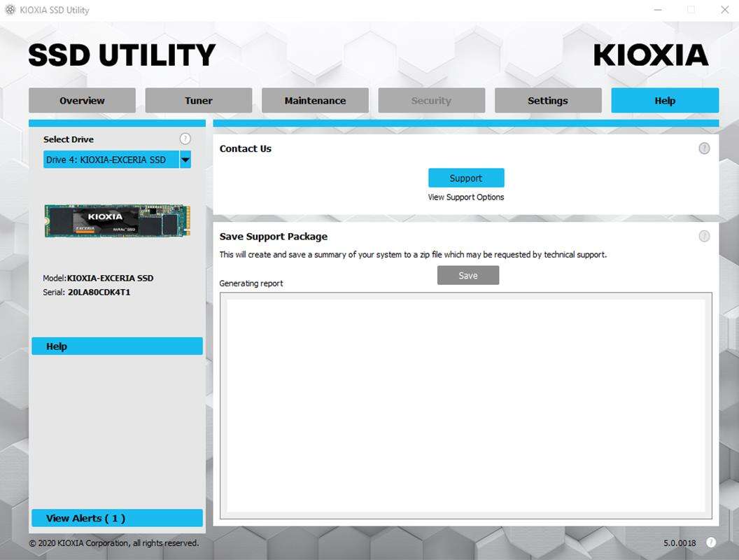Go to the Maintenance tab
Viewport: 739px width, 560px height.
click(315, 101)
